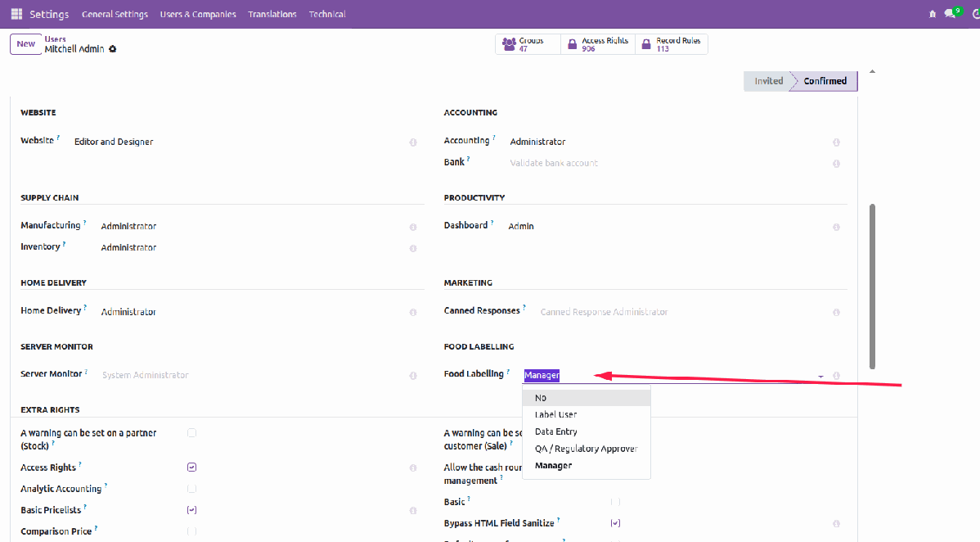Click the New button
This screenshot has height=542, width=980.
click(25, 44)
